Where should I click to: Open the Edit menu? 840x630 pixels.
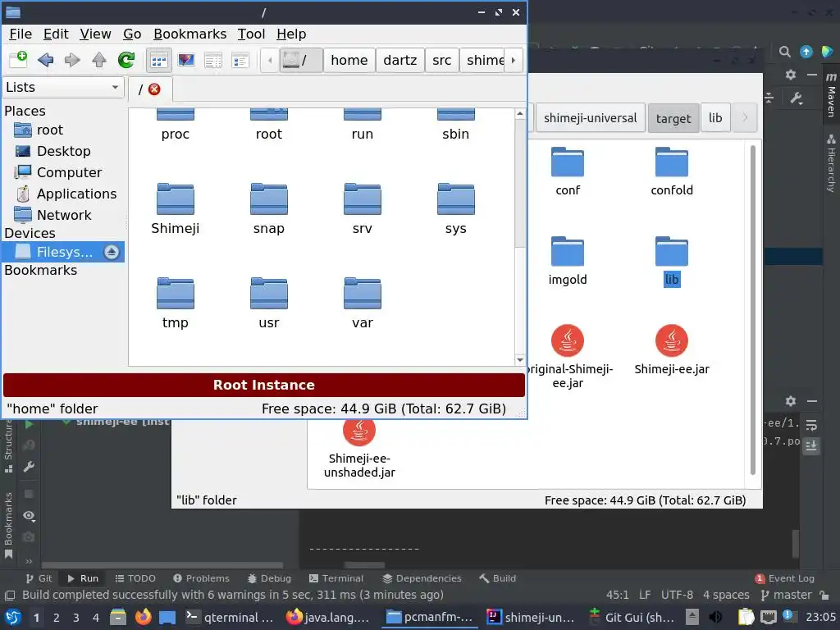(x=56, y=34)
